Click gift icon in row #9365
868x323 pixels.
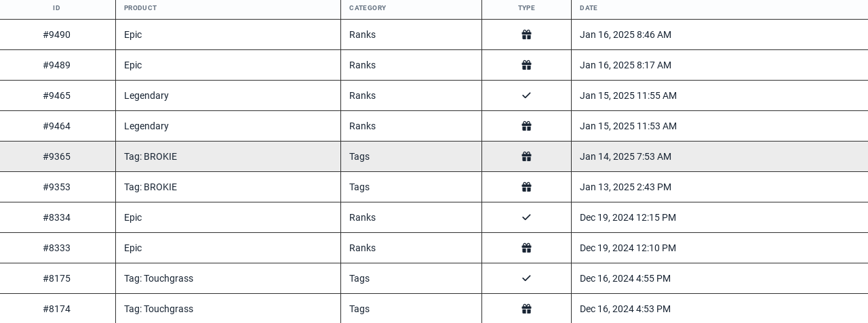[x=526, y=156]
